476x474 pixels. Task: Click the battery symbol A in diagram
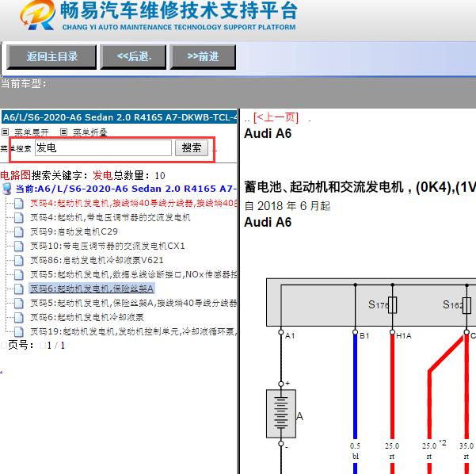coord(281,414)
